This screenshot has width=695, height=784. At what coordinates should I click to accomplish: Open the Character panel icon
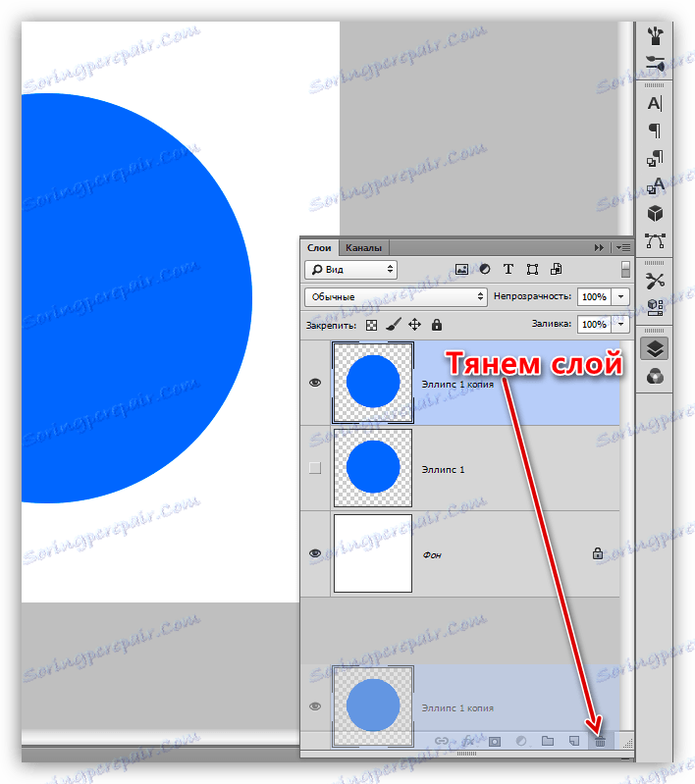(655, 103)
